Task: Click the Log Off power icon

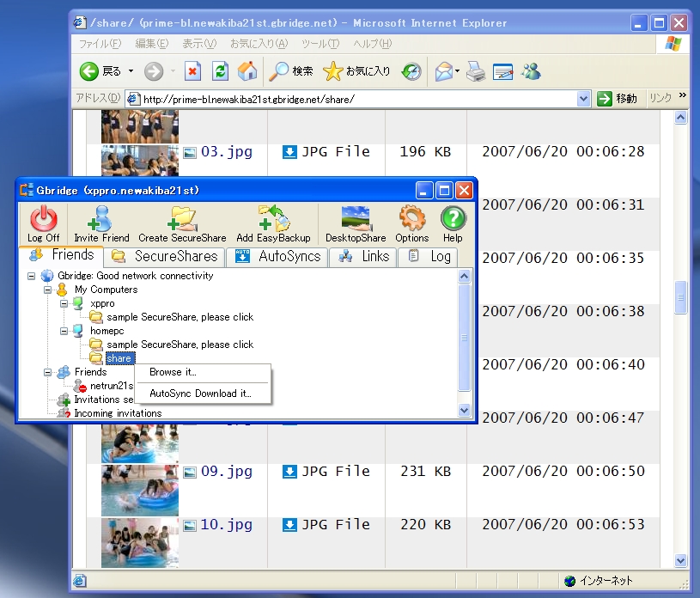Action: pos(43,218)
